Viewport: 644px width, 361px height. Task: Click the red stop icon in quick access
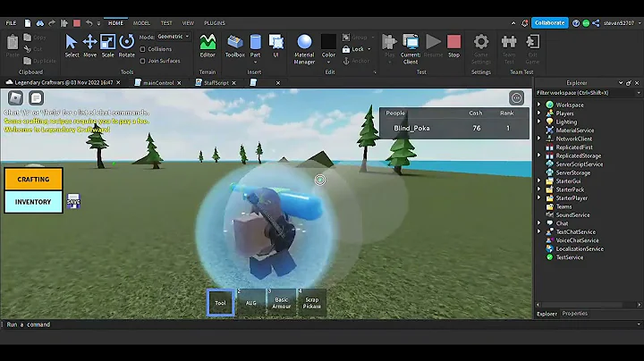(77, 23)
